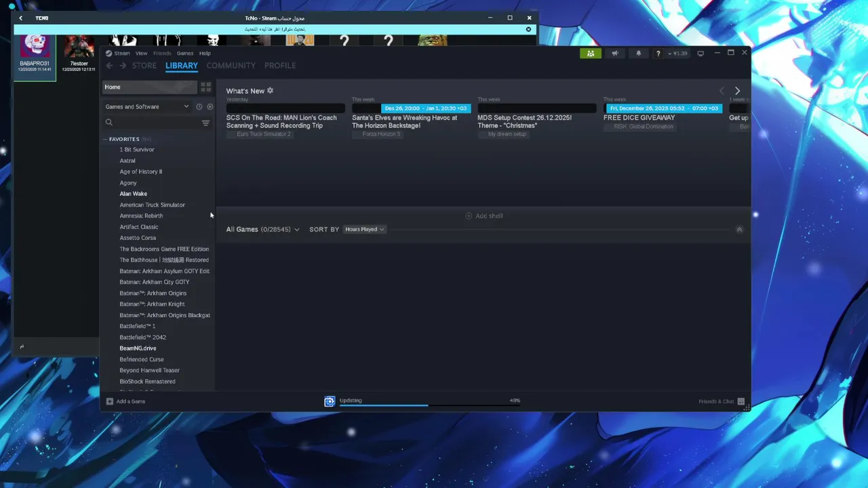Open the What's New settings gear
The width and height of the screenshot is (868, 488).
tap(270, 91)
